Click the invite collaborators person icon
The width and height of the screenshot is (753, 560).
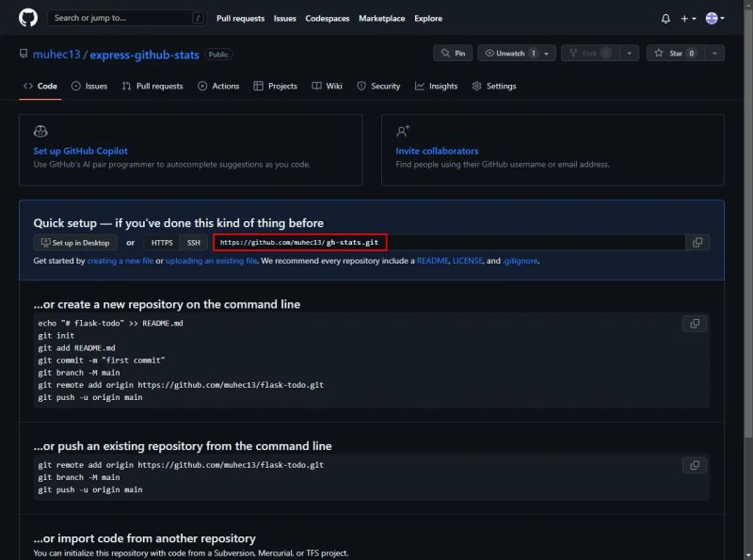pyautogui.click(x=401, y=132)
